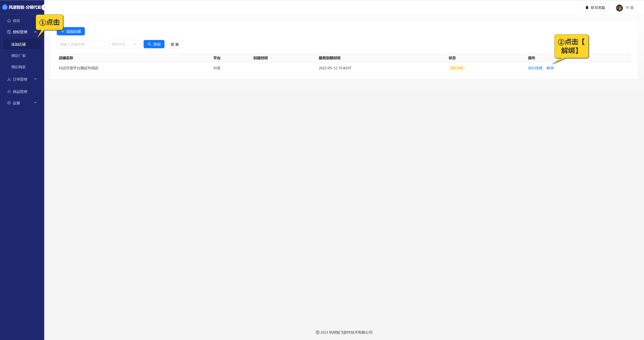Click the home icon beside 首页

pos(9,21)
